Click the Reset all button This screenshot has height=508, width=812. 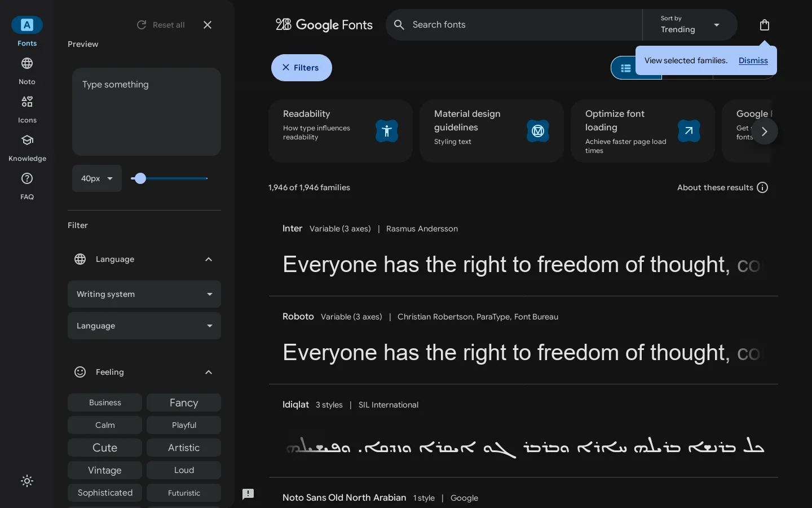(161, 25)
